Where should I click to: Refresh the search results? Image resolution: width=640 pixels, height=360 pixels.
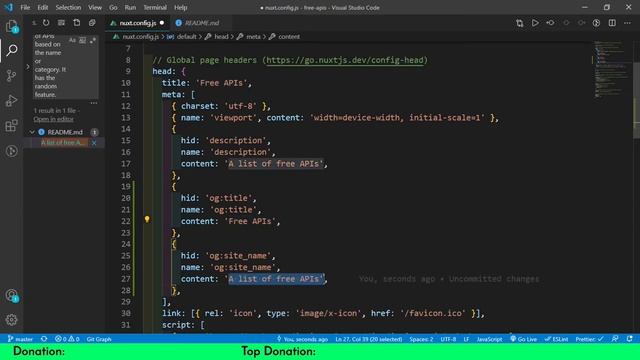point(46,23)
